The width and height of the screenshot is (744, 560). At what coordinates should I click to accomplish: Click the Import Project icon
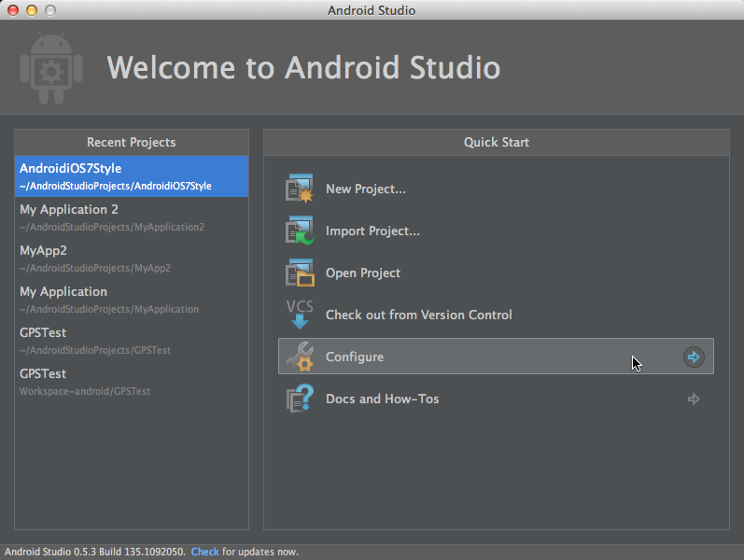pyautogui.click(x=300, y=231)
